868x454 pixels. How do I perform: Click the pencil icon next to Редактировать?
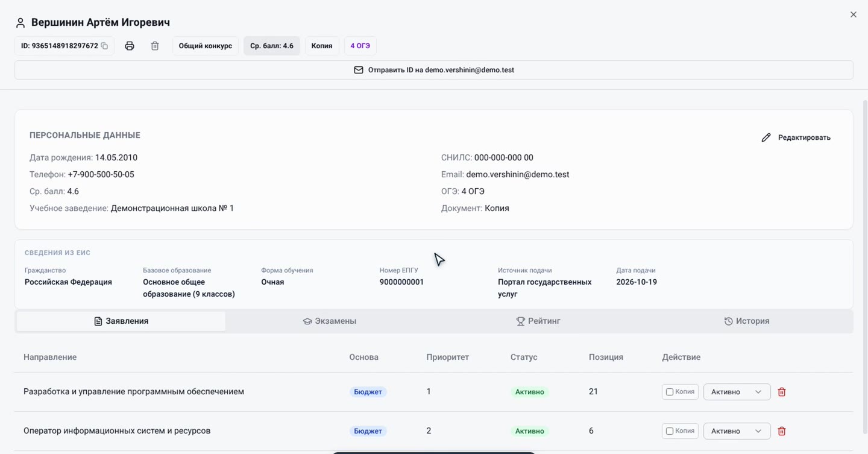click(x=766, y=137)
